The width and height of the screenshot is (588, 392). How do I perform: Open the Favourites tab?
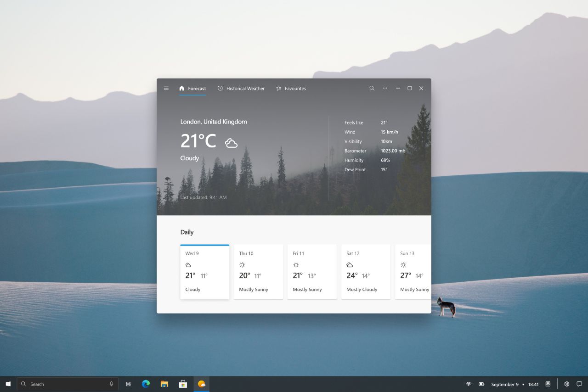point(291,89)
